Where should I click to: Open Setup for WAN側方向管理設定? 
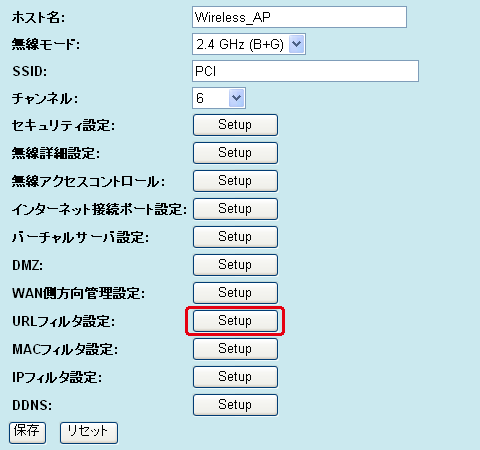(x=235, y=293)
